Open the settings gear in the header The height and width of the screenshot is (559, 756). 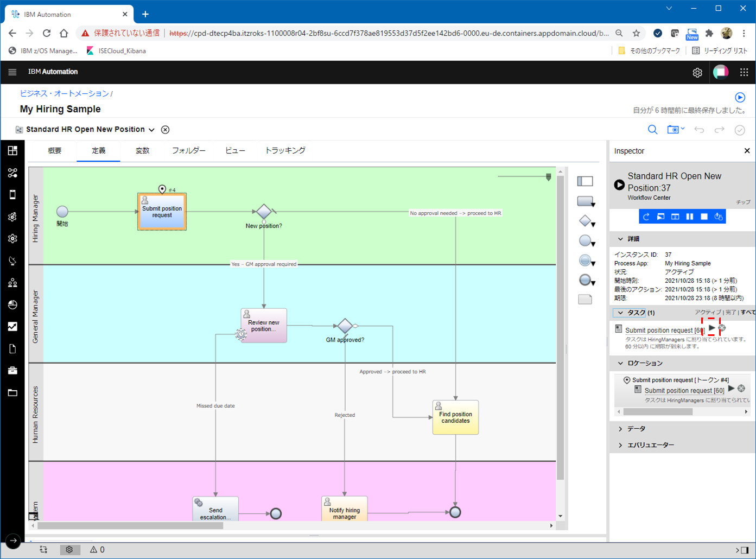click(697, 73)
